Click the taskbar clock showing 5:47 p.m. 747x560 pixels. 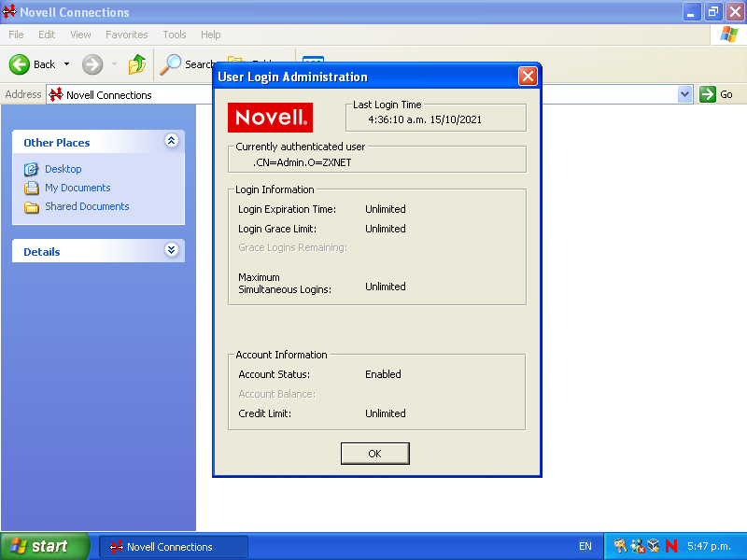pos(709,546)
